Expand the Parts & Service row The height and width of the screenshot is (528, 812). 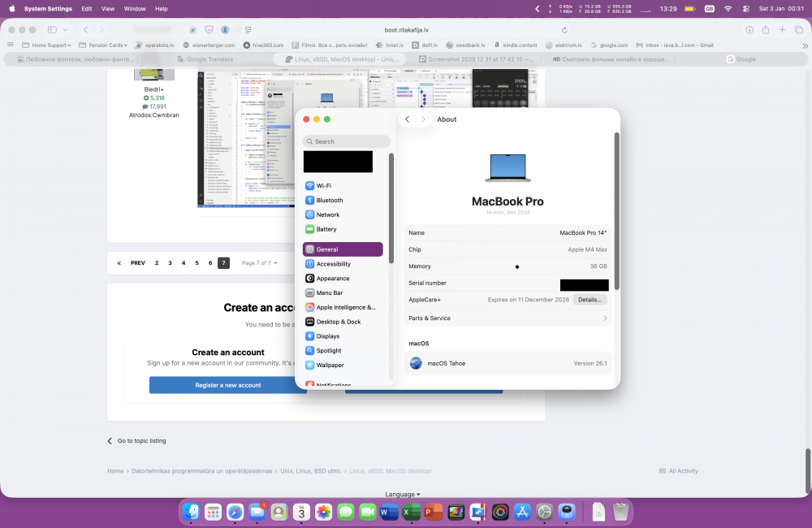pos(508,318)
